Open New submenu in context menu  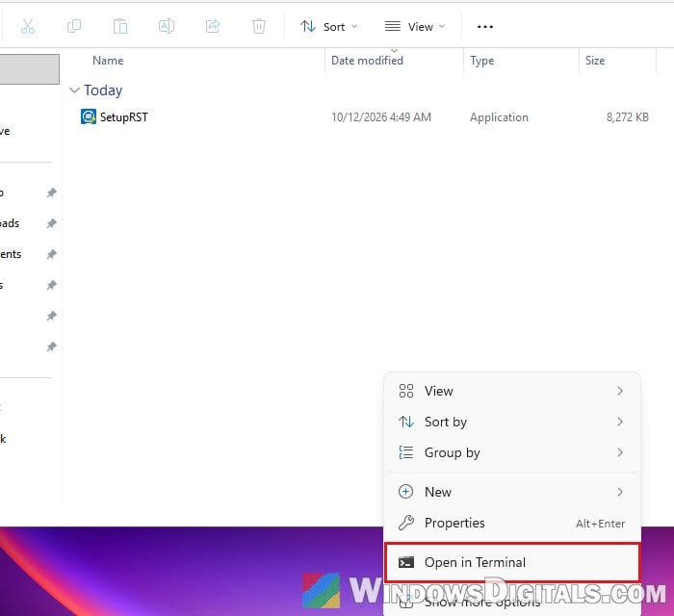point(512,492)
